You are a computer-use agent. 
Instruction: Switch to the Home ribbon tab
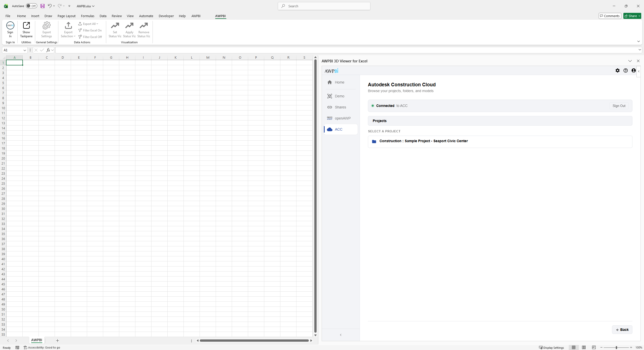click(21, 16)
